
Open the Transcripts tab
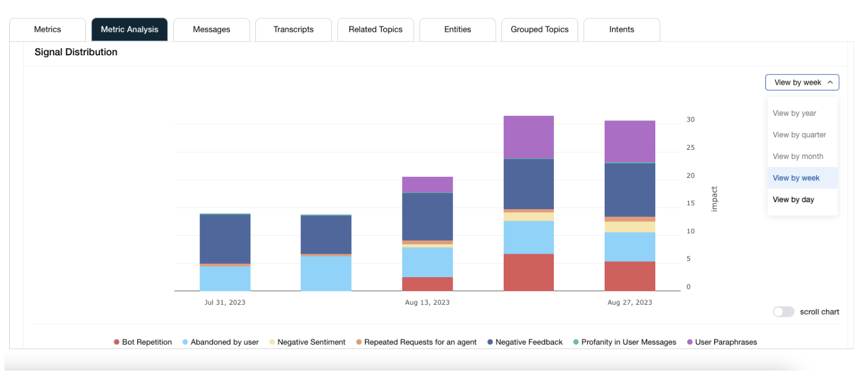[293, 29]
